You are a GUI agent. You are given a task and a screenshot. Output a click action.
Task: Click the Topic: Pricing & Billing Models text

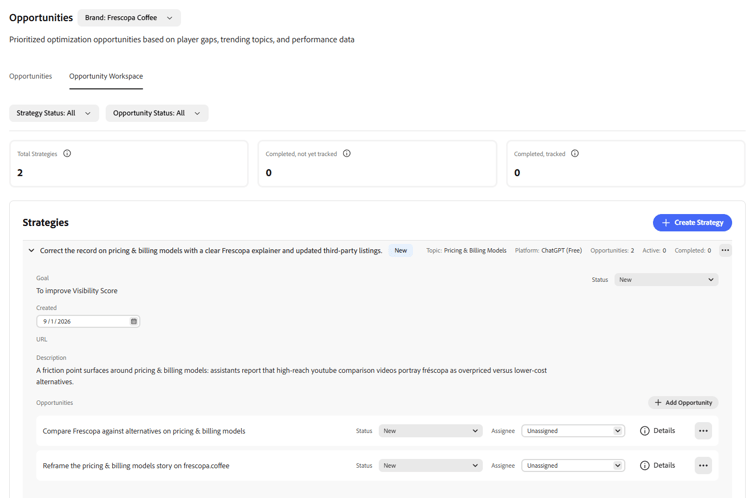point(466,251)
